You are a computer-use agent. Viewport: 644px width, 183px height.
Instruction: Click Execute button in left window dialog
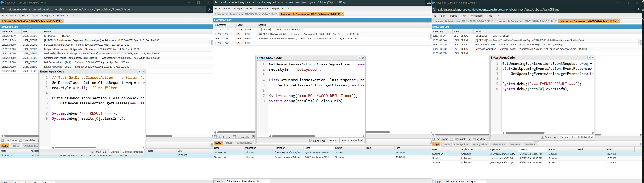click(115, 152)
